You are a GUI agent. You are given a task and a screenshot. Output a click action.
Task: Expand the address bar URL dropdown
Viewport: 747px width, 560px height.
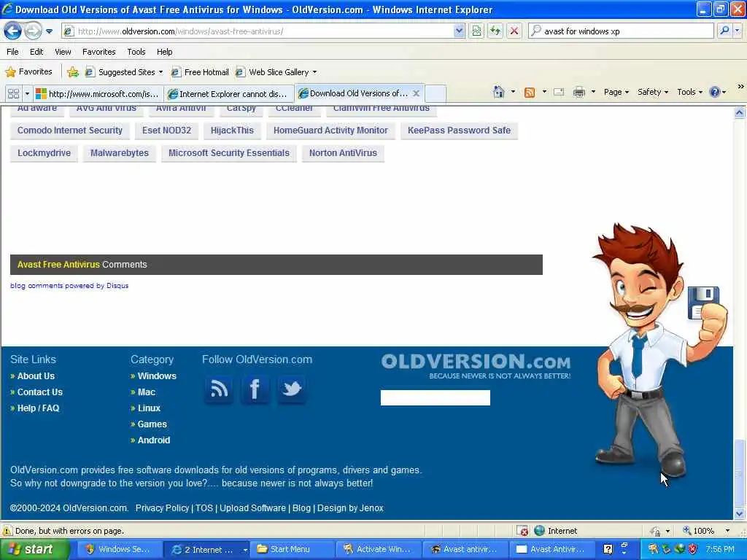459,31
